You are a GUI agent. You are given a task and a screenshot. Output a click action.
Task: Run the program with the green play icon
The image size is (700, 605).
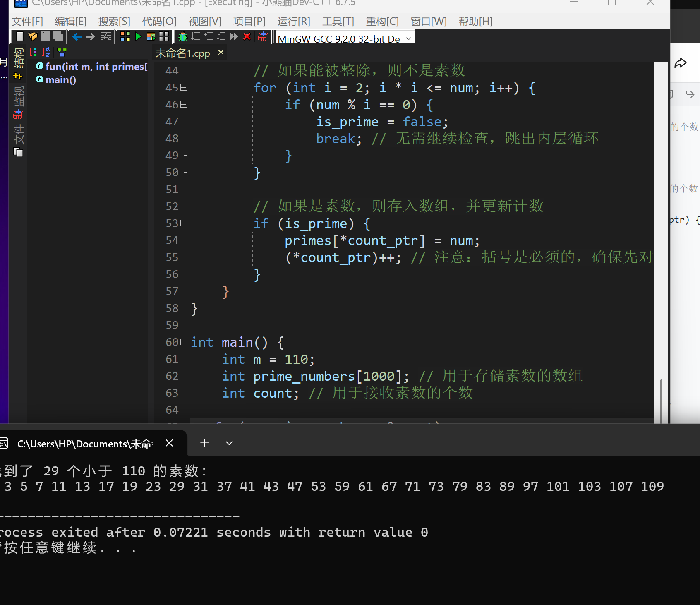tap(138, 37)
